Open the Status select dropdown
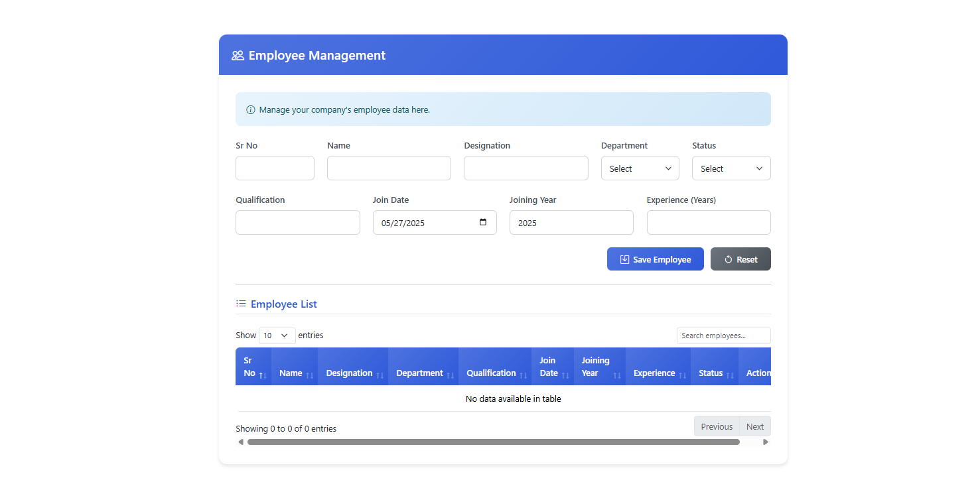This screenshot has width=980, height=490. point(731,168)
